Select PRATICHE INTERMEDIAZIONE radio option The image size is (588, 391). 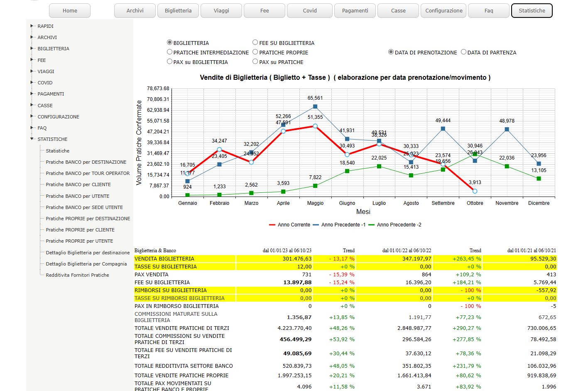169,52
